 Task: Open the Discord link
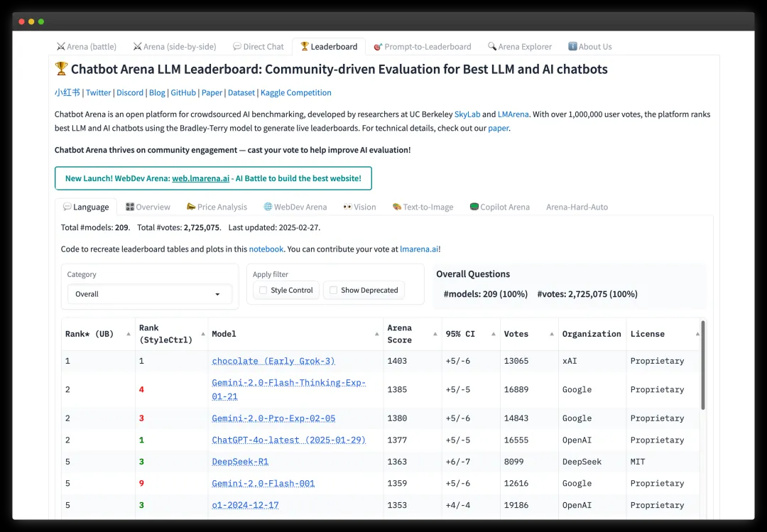(130, 92)
